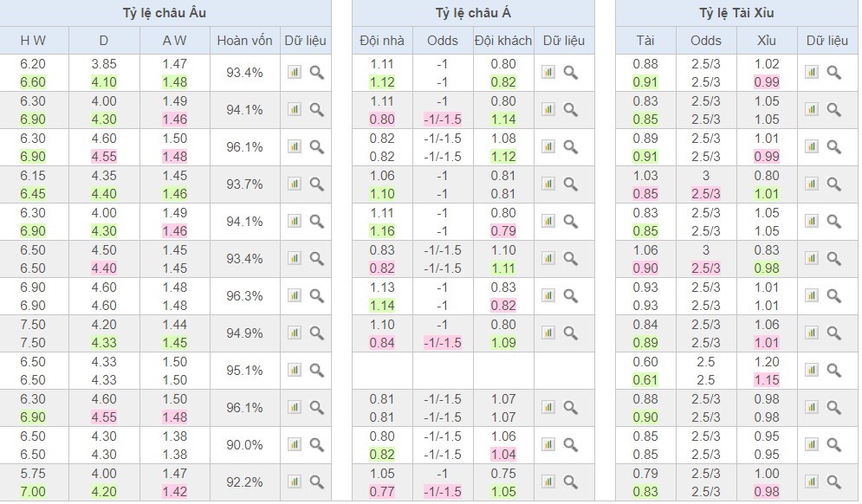Click Tài Xỉu magnifier for row 0.60 / 1.20
Viewport: 862px width, 504px height.
pos(834,371)
